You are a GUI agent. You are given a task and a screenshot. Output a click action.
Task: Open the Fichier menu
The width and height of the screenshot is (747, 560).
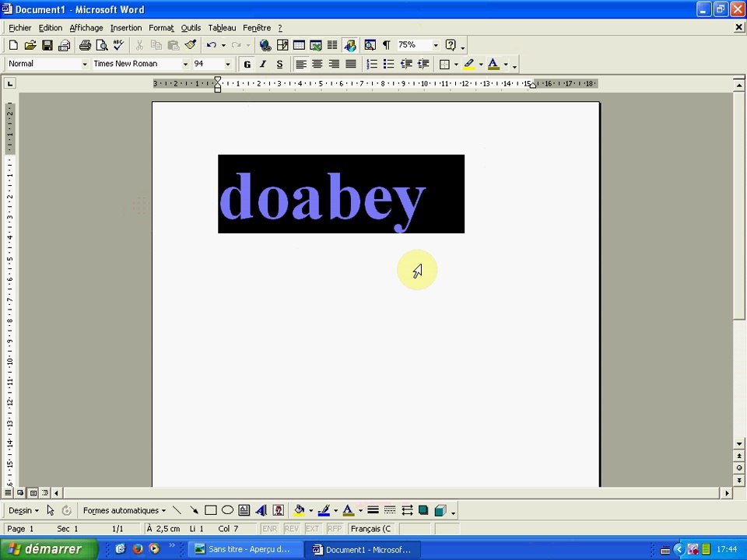(20, 28)
